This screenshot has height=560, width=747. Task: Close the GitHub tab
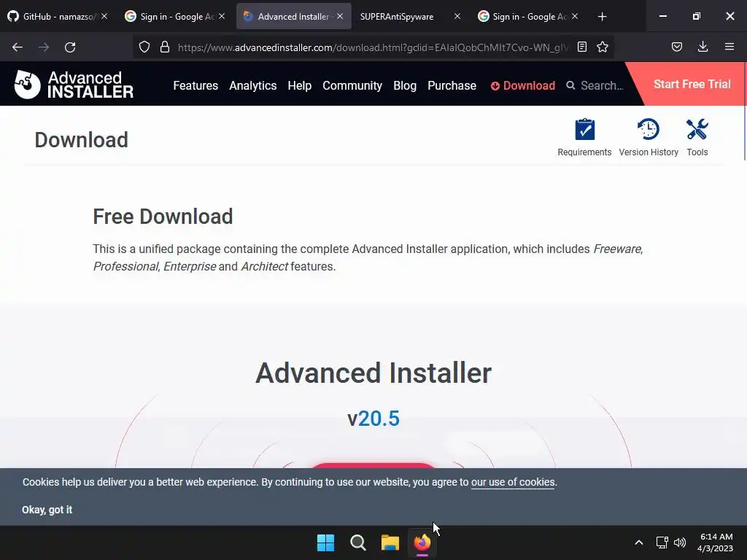coord(104,16)
